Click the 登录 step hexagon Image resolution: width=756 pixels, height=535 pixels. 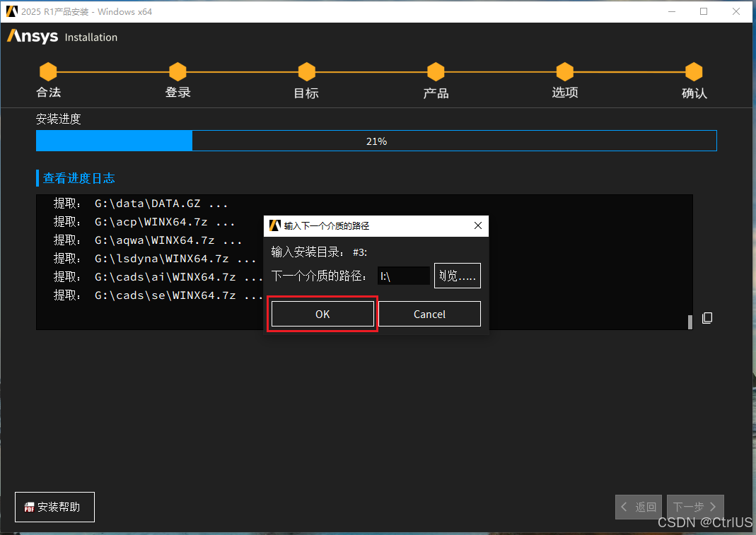pos(178,72)
